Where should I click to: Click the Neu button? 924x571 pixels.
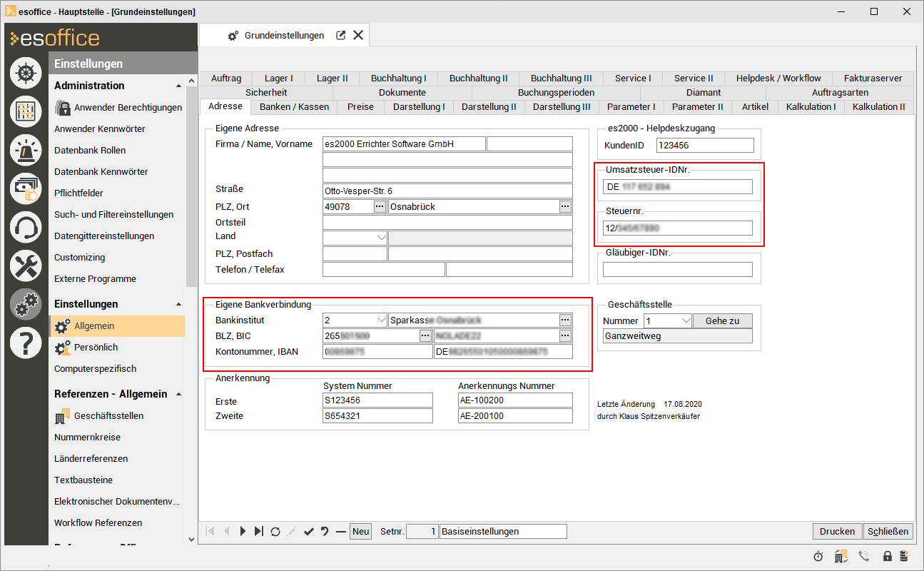pyautogui.click(x=360, y=531)
